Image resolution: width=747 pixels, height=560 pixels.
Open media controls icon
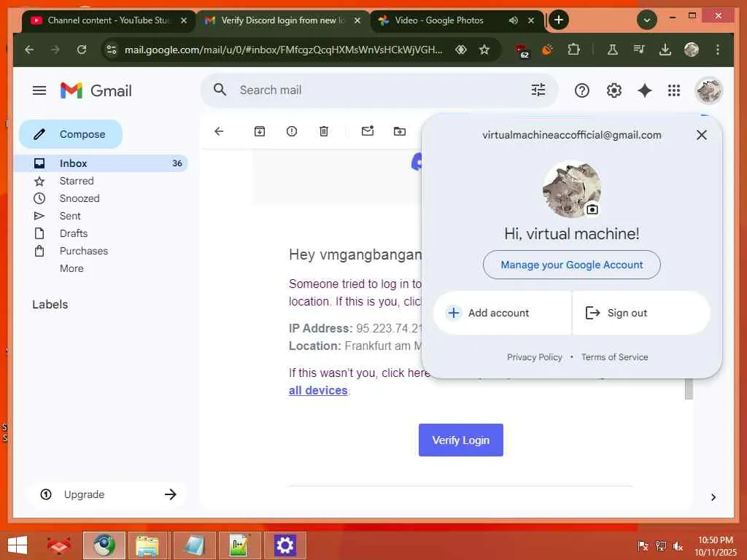639,50
